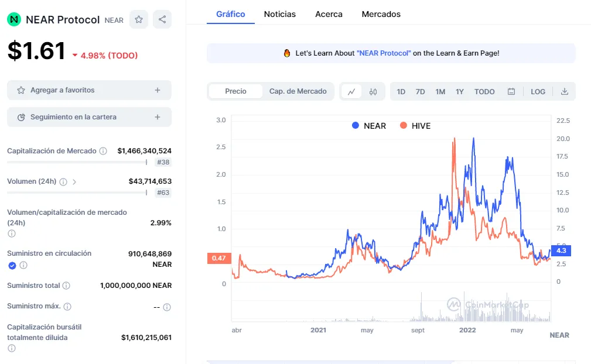
Task: Set chart range to 1Y
Action: click(x=459, y=91)
